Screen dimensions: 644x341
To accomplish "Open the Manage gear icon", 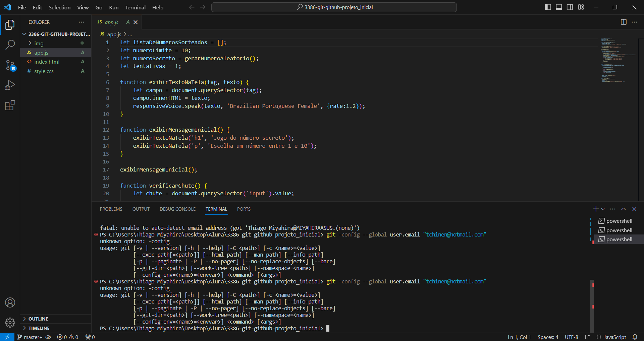I will coord(10,323).
